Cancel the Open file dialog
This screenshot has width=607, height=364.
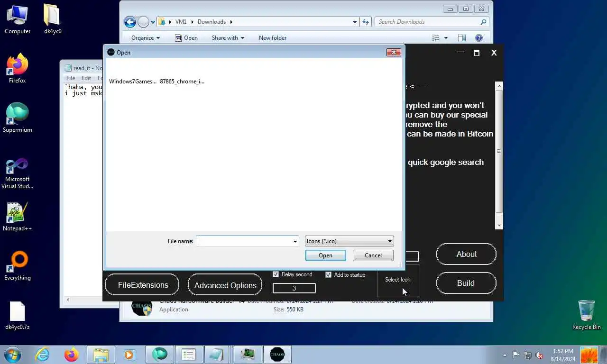(373, 255)
